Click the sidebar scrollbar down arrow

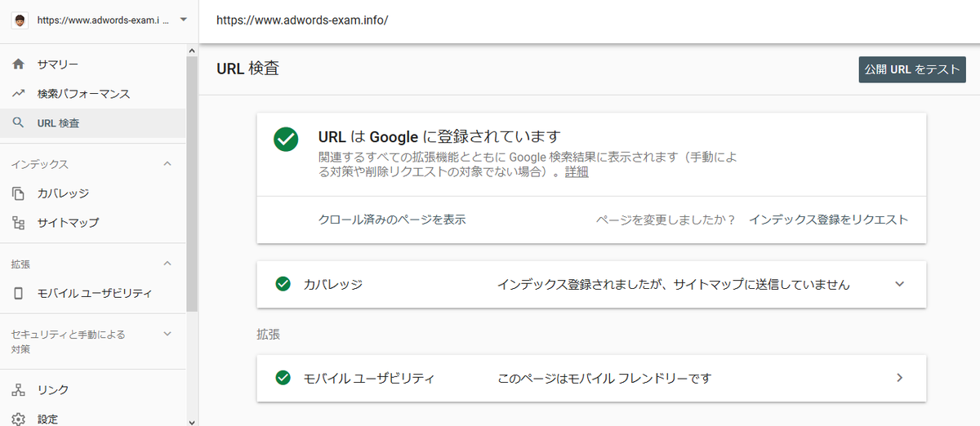pyautogui.click(x=192, y=421)
